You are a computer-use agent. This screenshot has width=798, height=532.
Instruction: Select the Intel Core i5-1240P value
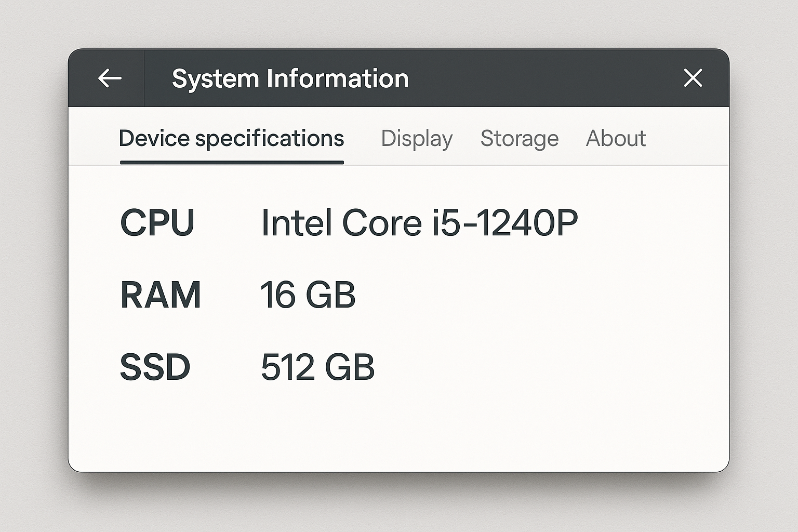[x=419, y=223]
